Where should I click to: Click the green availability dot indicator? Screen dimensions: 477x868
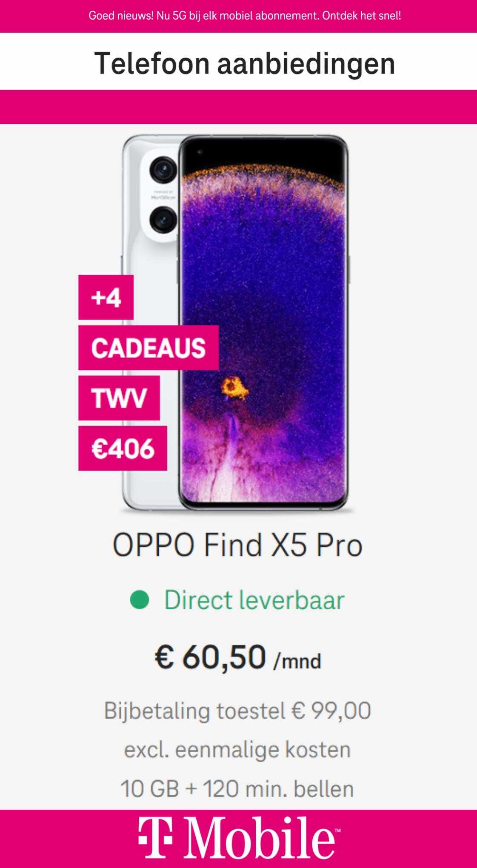[x=140, y=600]
